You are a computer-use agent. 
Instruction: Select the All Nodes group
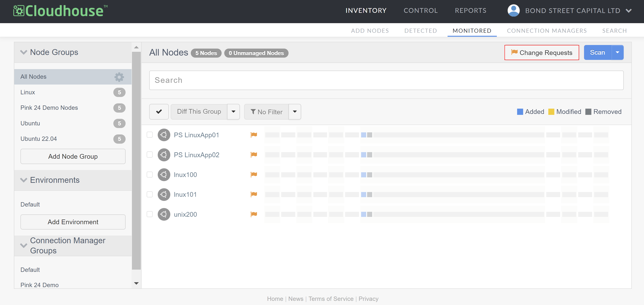click(73, 77)
